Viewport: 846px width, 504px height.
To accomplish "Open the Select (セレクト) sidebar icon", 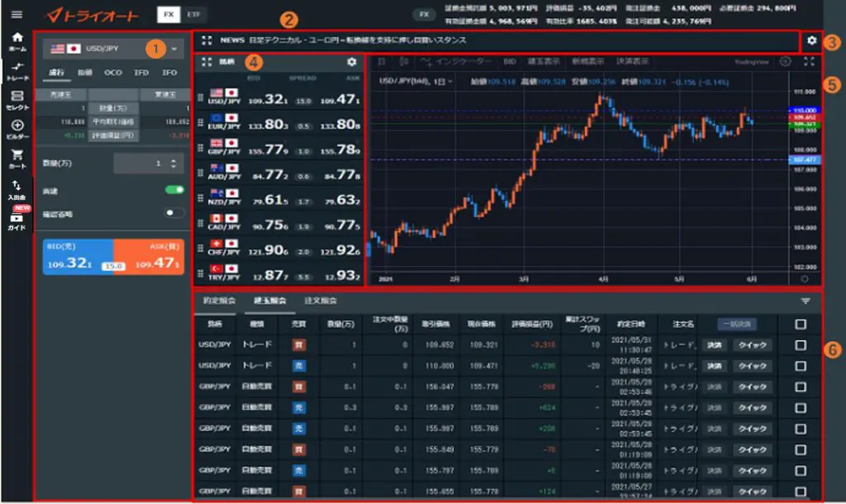I will point(17,100).
